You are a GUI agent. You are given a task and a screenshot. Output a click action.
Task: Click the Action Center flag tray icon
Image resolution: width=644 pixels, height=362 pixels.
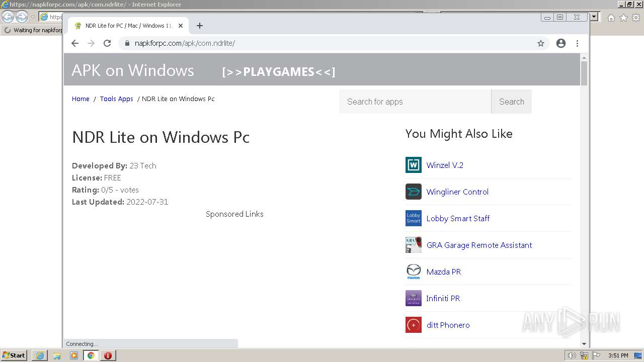tap(596, 355)
